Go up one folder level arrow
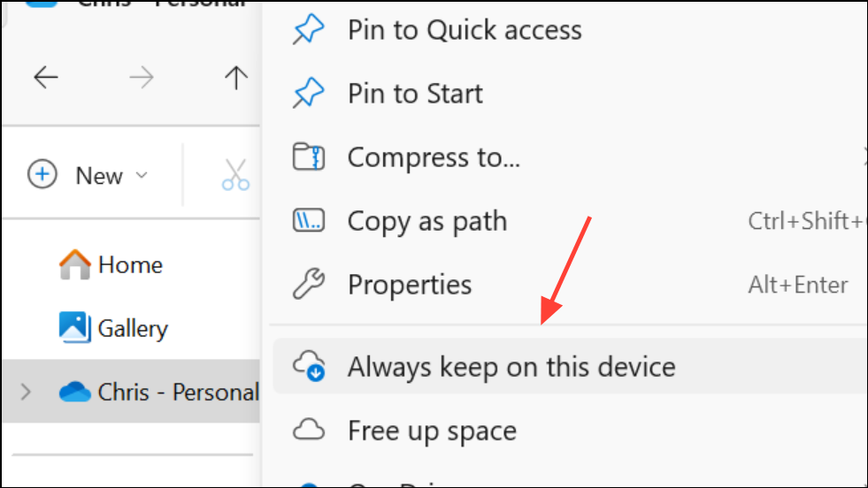868x488 pixels. 236,78
